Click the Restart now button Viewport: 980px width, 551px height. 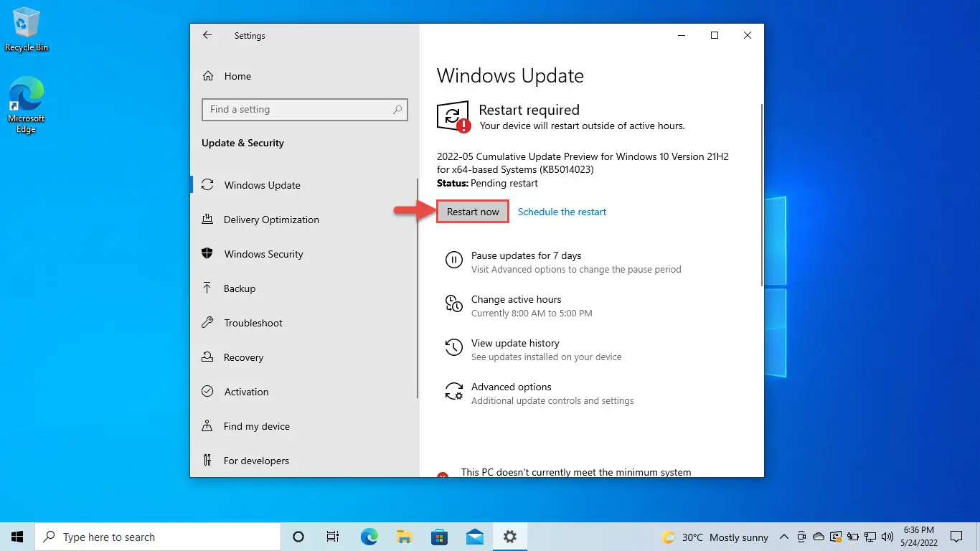pyautogui.click(x=473, y=212)
